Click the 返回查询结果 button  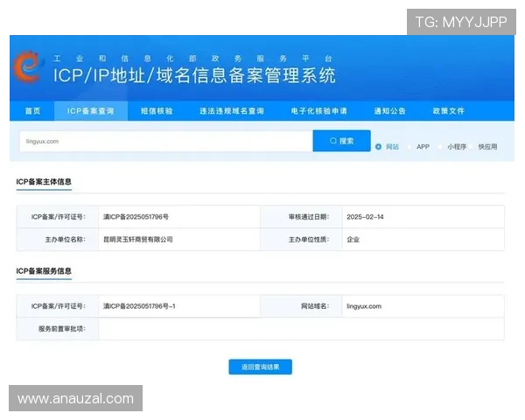[x=260, y=367]
